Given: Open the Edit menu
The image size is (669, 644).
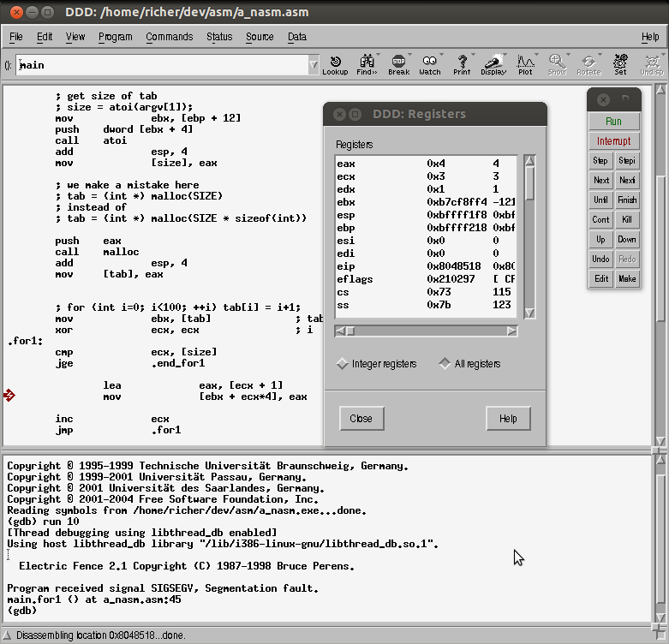Looking at the screenshot, I should click(45, 37).
